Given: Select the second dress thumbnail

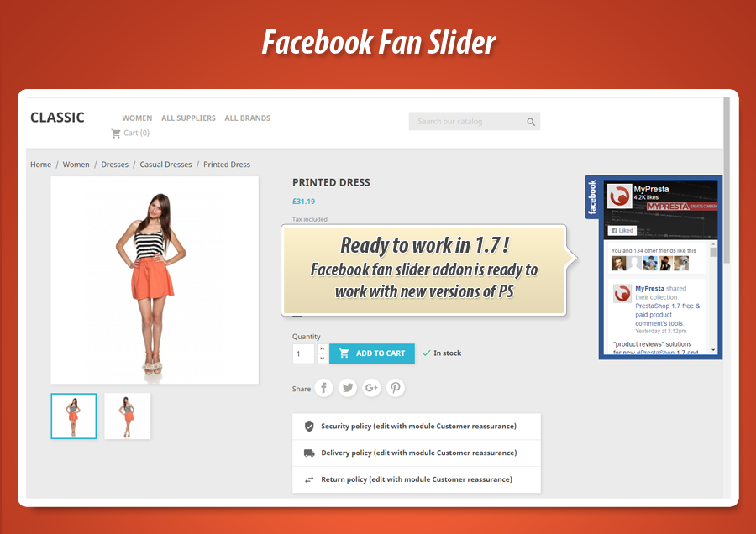Looking at the screenshot, I should 127,416.
